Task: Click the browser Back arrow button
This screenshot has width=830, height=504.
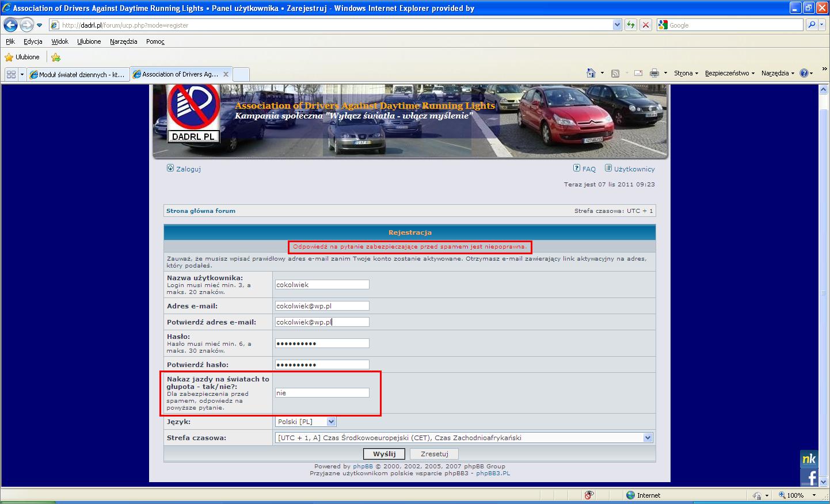Action: (10, 25)
